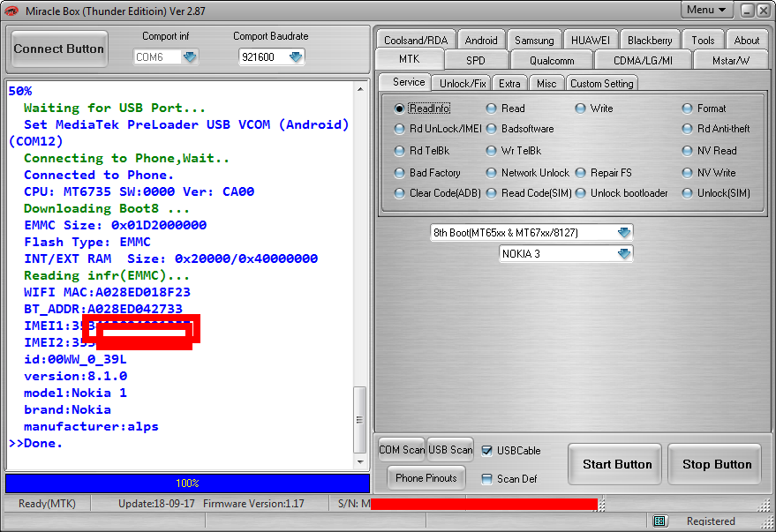Click the Stop Button

(x=716, y=464)
